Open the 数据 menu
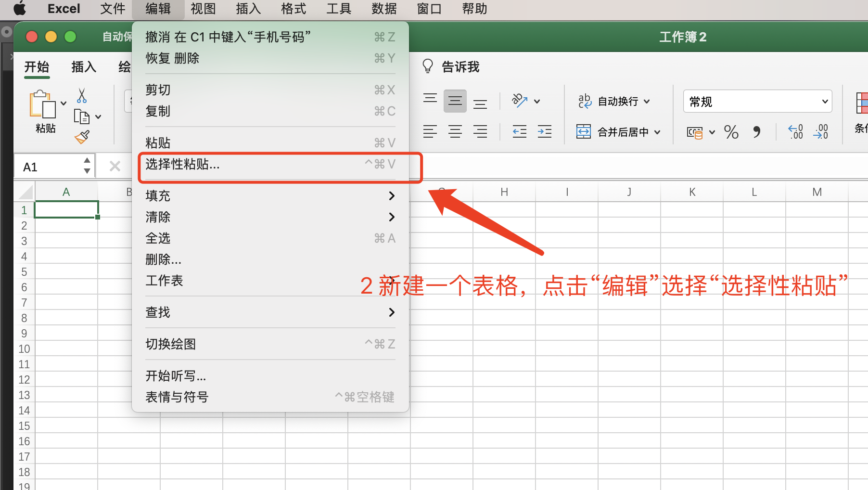868x490 pixels. point(384,9)
